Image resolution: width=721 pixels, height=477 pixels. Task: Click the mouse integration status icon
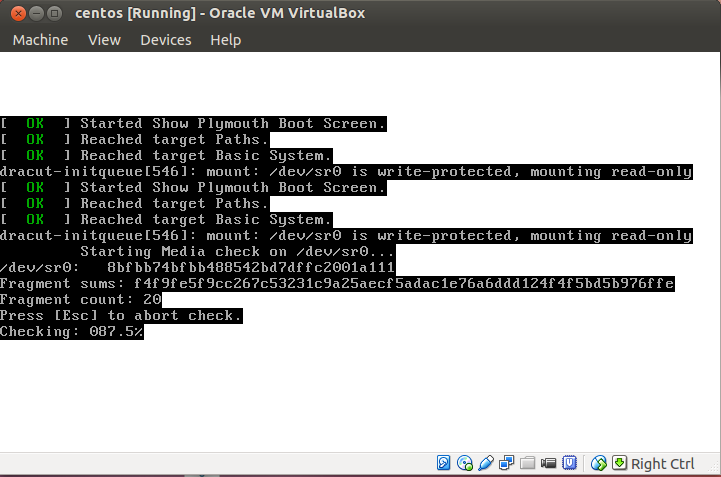598,463
